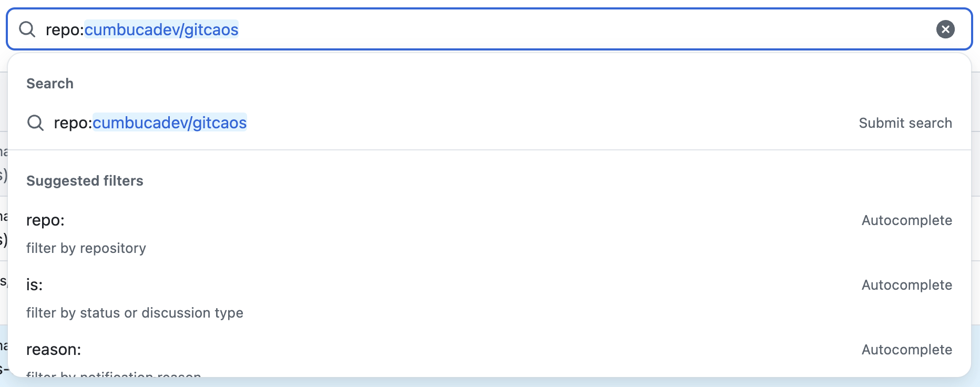Image resolution: width=980 pixels, height=387 pixels.
Task: Clear the search input with the X button
Action: pos(945,29)
